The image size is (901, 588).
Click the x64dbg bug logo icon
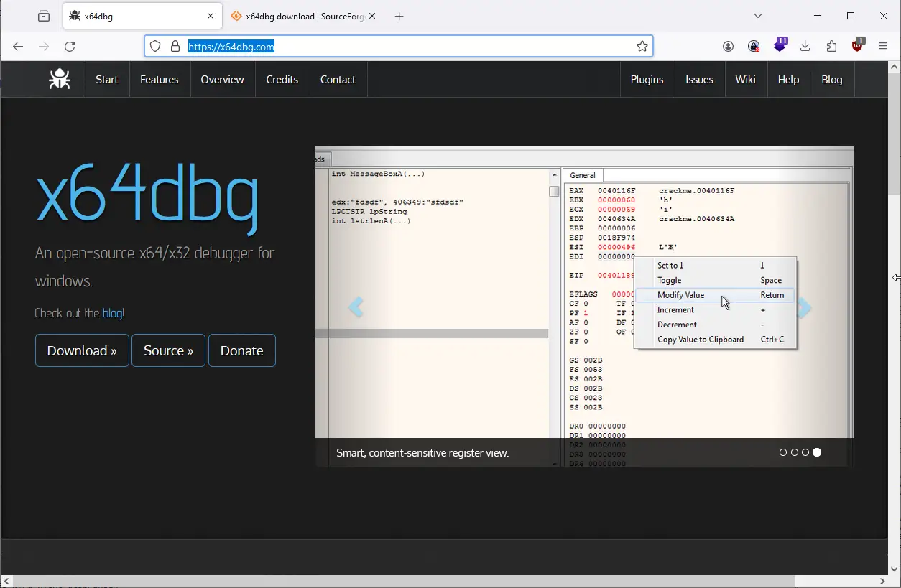pyautogui.click(x=60, y=79)
